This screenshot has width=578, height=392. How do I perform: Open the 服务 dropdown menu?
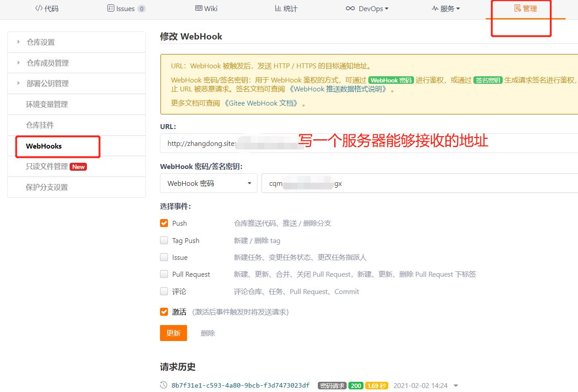pyautogui.click(x=446, y=8)
